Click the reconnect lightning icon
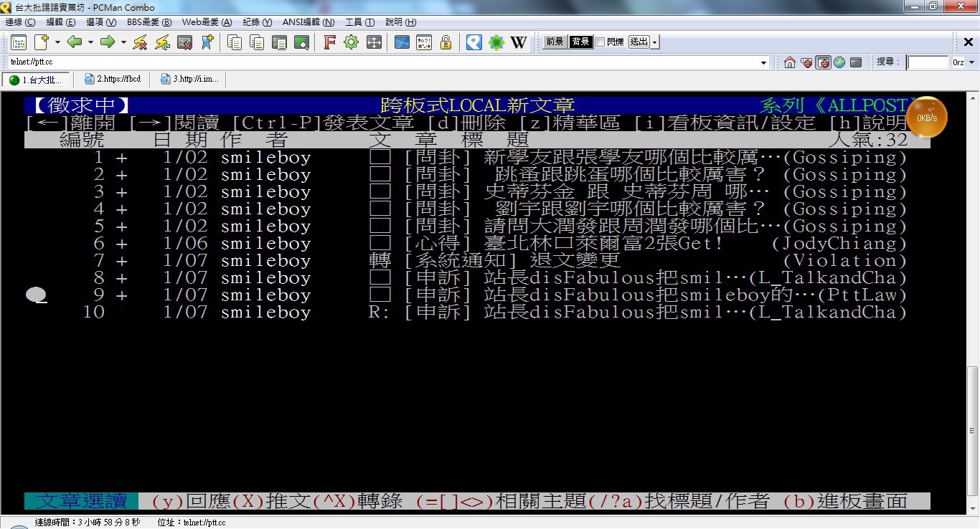The height and width of the screenshot is (529, 980). (162, 42)
